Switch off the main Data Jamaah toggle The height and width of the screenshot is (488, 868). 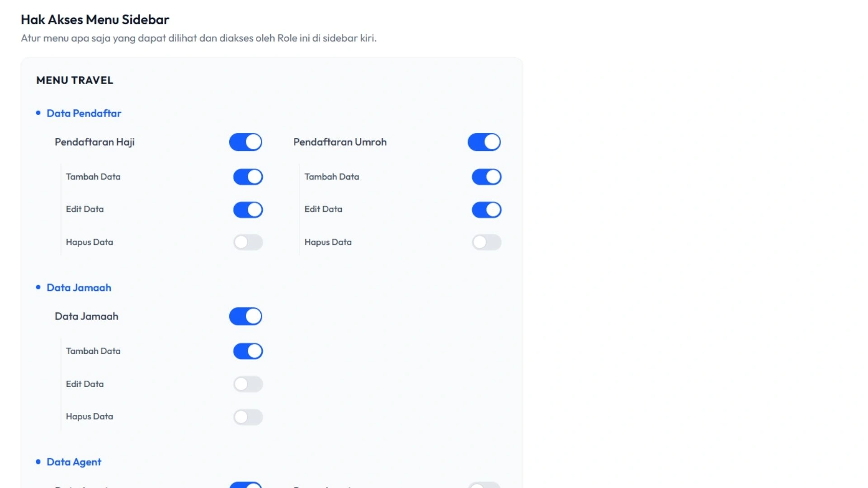[x=245, y=316]
